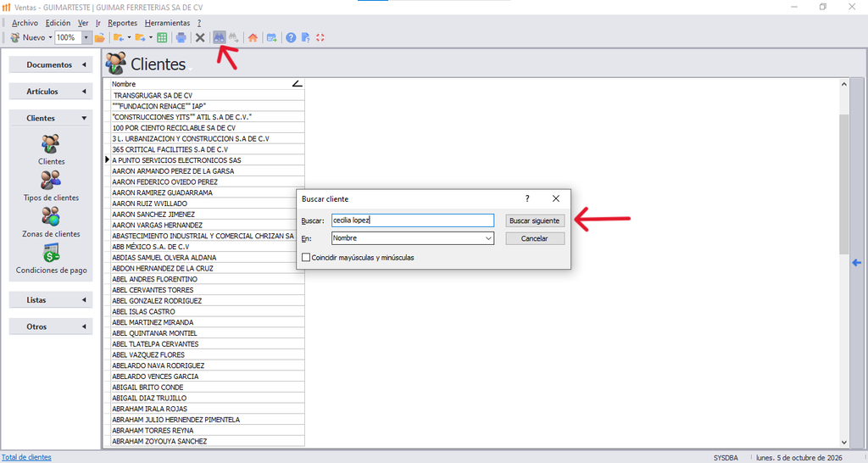This screenshot has width=868, height=463.
Task: Open the Reportes menu
Action: coord(122,23)
